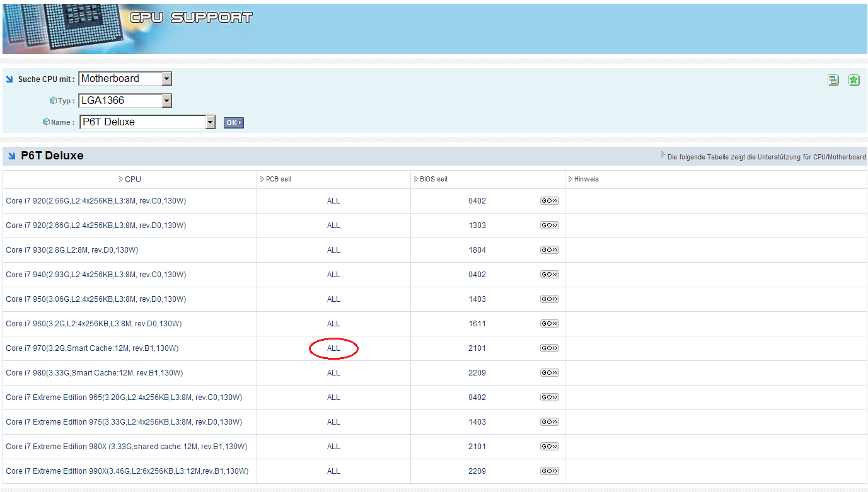The height and width of the screenshot is (492, 868).
Task: Click GO button in Core i7 930 row
Action: pyautogui.click(x=549, y=250)
